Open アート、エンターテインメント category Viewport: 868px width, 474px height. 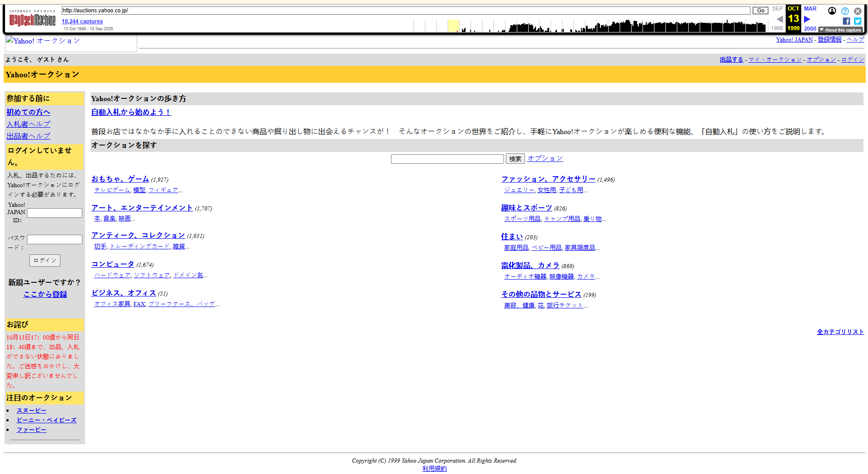pos(142,208)
